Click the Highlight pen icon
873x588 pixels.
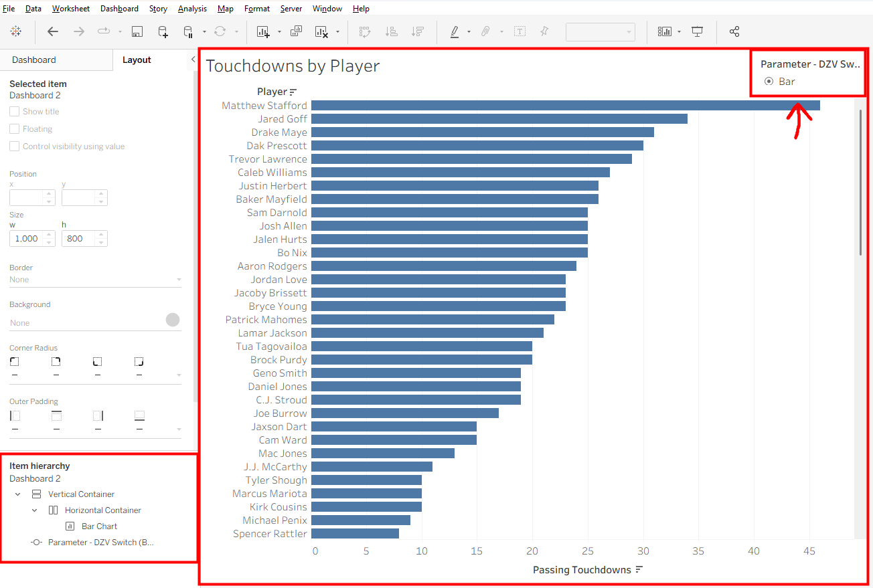pyautogui.click(x=455, y=31)
